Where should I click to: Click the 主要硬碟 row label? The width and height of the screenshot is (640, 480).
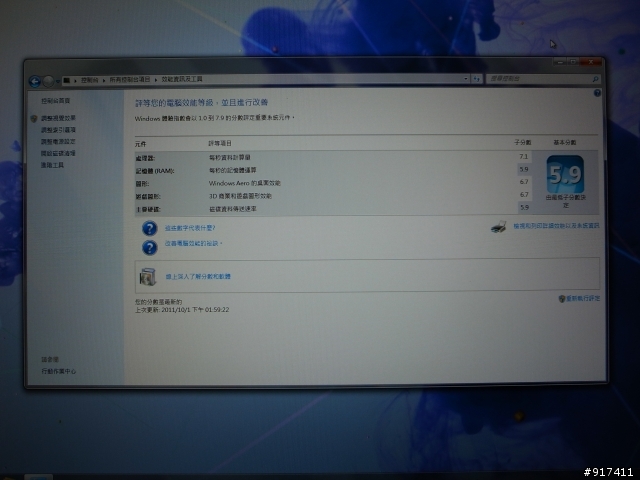click(x=148, y=209)
